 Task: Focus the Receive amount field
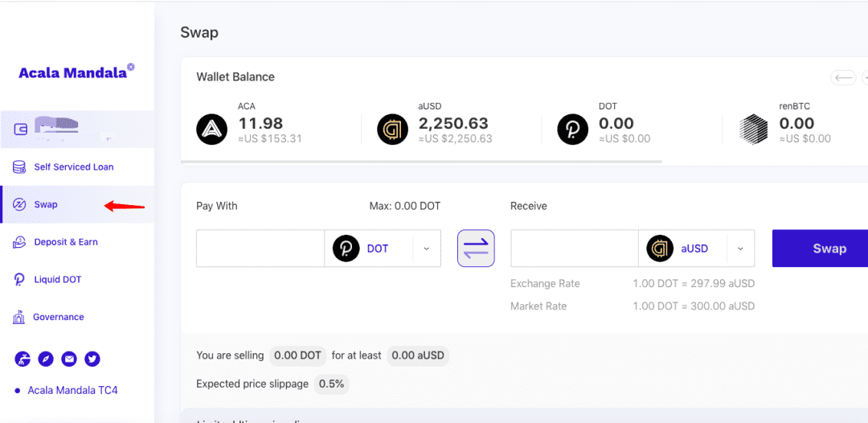pos(575,248)
